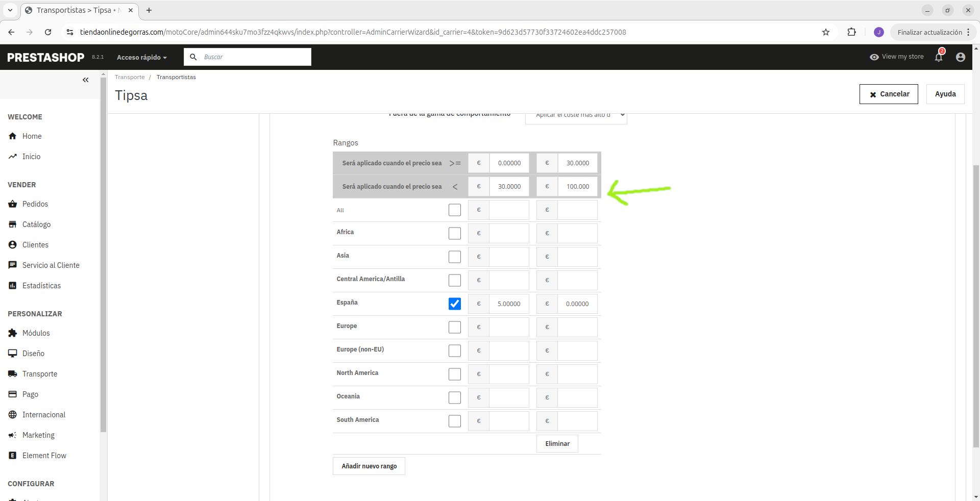This screenshot has height=501, width=980.
Task: Uncheck the España zone checkbox
Action: [x=455, y=304]
